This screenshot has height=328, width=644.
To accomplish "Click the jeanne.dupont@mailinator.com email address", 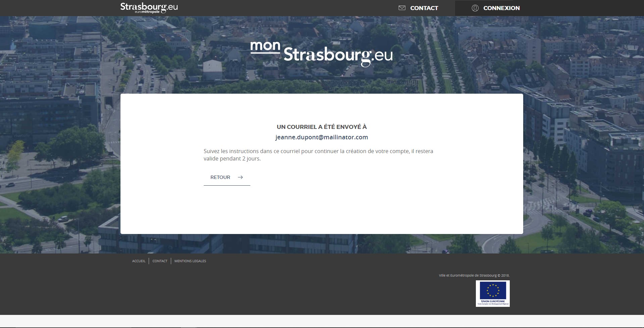I will pyautogui.click(x=321, y=137).
